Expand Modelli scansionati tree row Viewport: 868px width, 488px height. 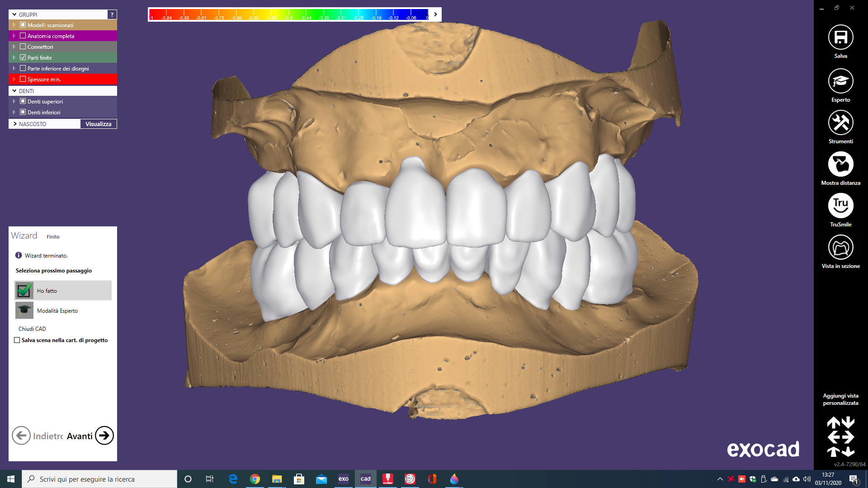pos(14,25)
